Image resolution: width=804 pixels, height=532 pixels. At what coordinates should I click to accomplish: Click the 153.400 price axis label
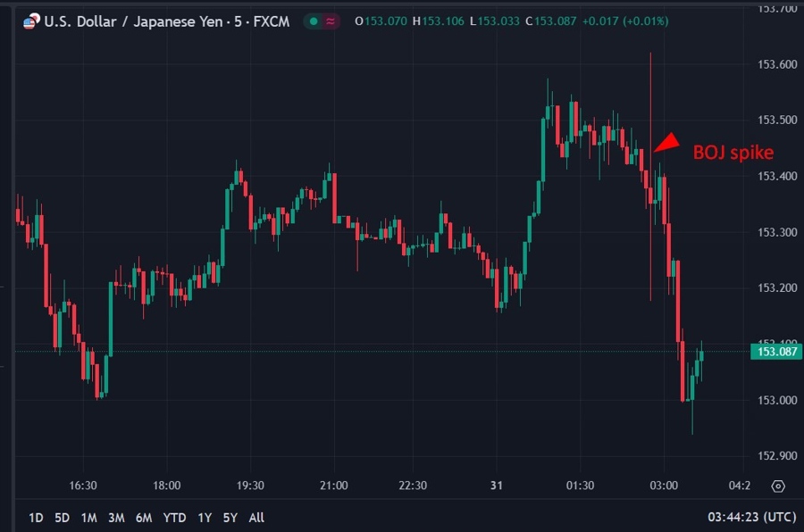(x=777, y=177)
